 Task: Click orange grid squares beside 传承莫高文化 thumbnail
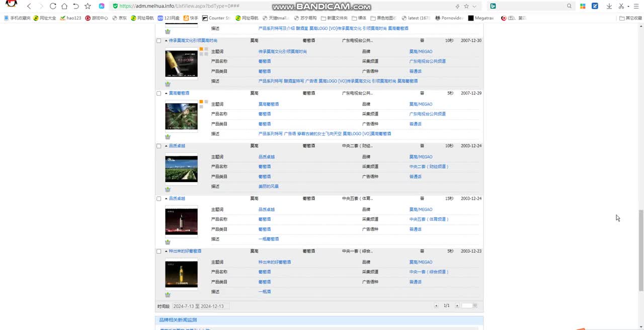pos(204,51)
